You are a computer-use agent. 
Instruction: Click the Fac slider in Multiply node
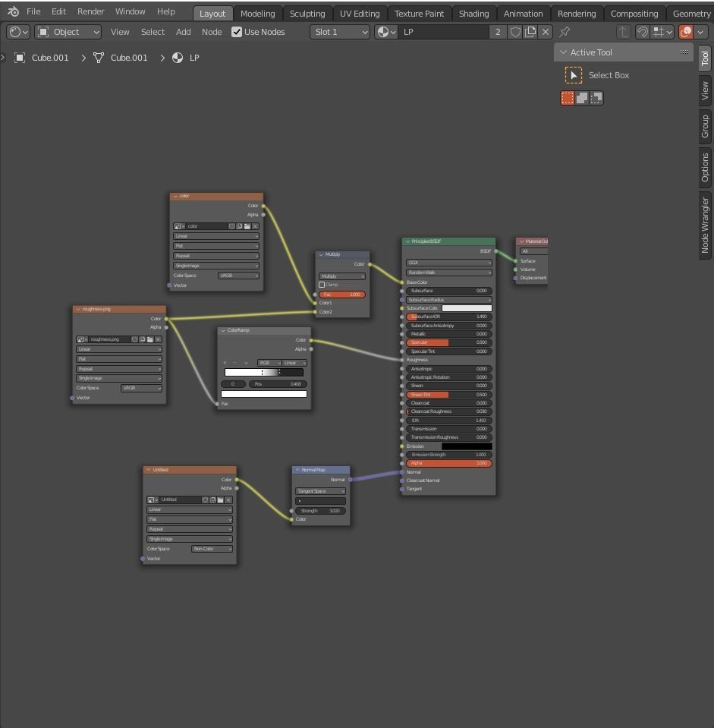coord(342,295)
